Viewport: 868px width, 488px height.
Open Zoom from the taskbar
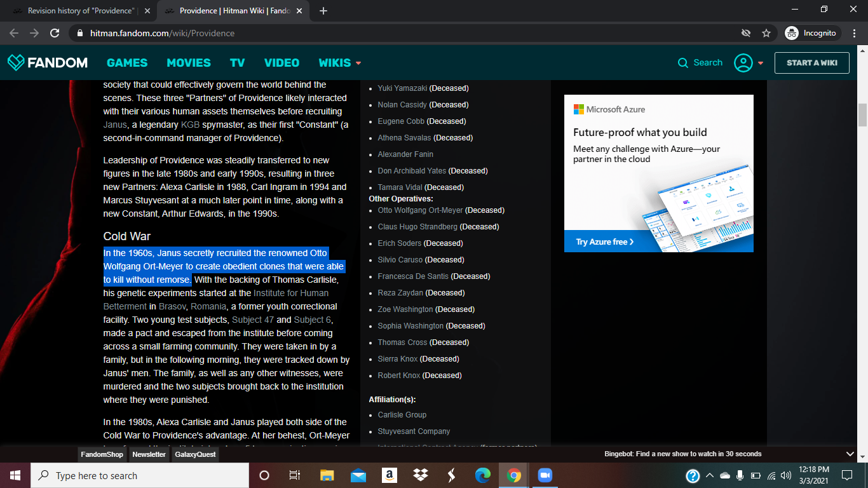coord(545,475)
